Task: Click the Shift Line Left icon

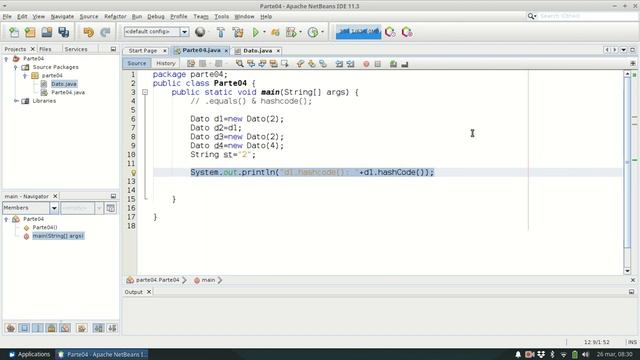Action: coord(339,64)
